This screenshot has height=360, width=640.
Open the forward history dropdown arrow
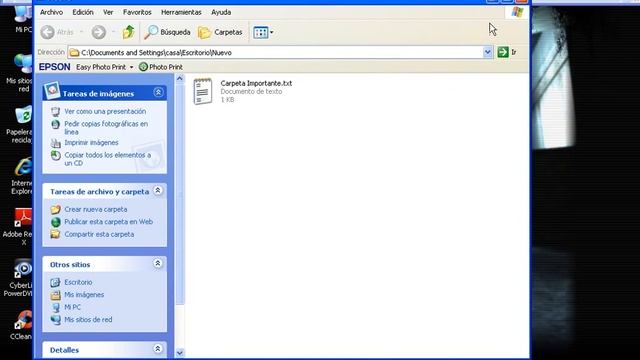point(113,32)
